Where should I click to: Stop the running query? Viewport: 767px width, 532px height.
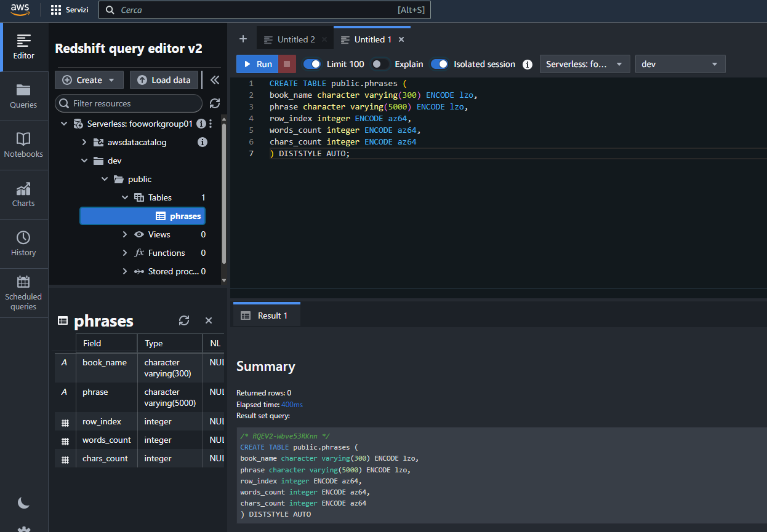(287, 64)
